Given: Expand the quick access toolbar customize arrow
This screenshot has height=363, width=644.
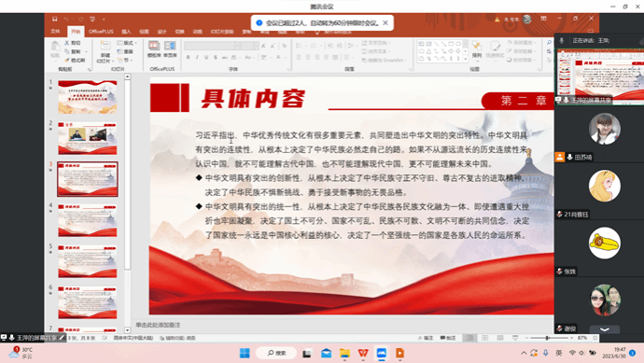Looking at the screenshot, I should pos(104,19).
